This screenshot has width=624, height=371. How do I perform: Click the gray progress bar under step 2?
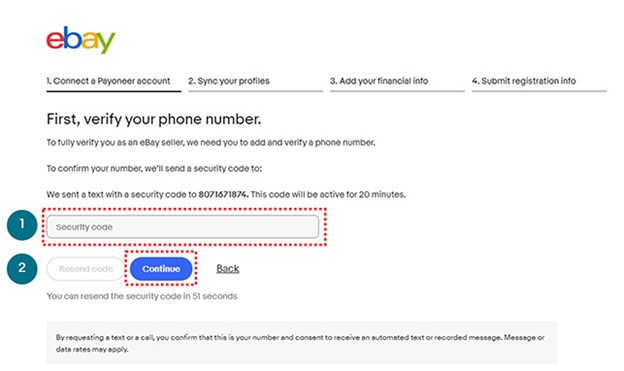pos(255,91)
